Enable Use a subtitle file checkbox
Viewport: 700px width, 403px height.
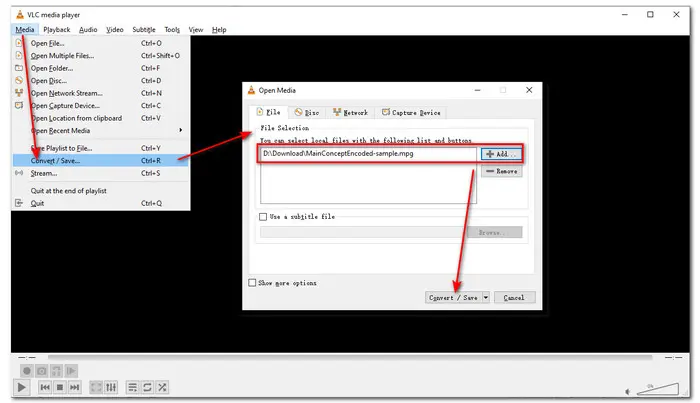coord(263,217)
